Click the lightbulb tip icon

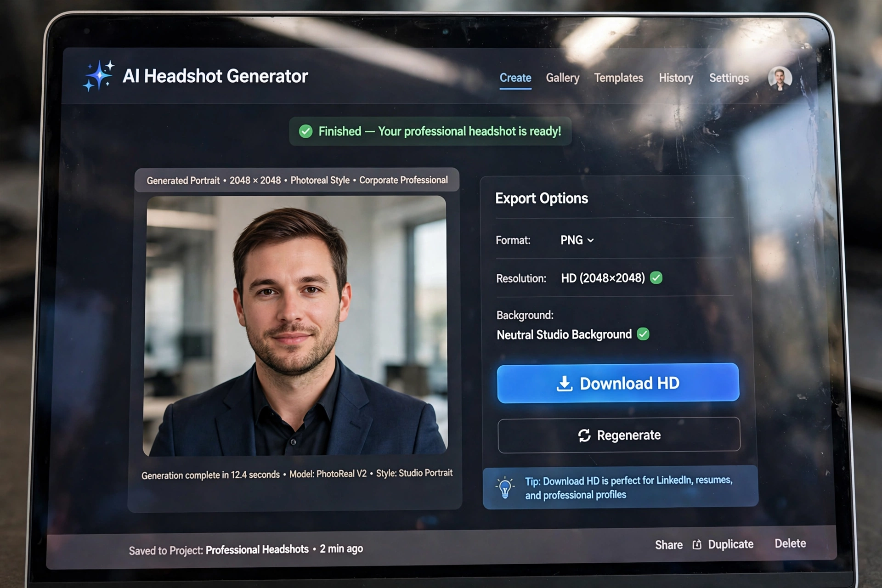click(x=505, y=487)
